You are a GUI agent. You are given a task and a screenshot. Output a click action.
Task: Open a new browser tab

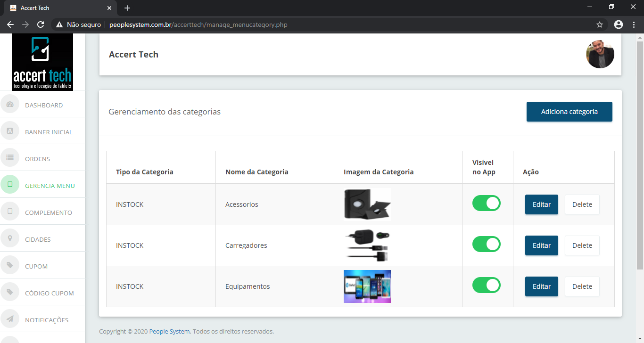point(127,8)
